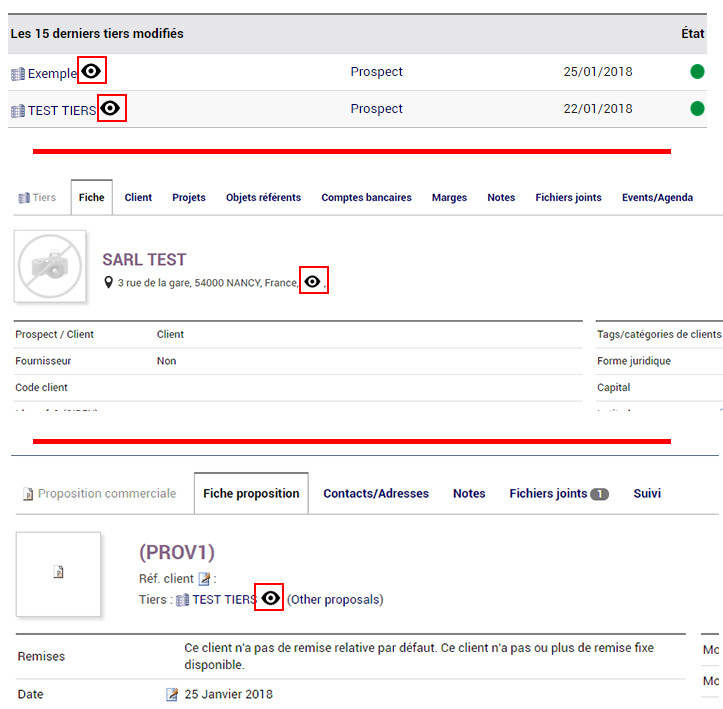
Task: Click the edit pencil icon beside Date
Action: pyautogui.click(x=172, y=694)
